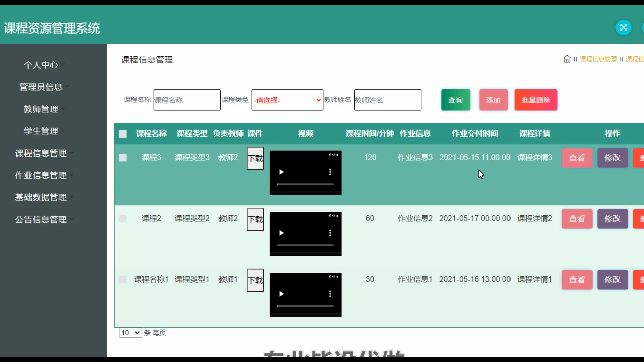Click the green 查询 button
The width and height of the screenshot is (644, 362).
[x=455, y=100]
